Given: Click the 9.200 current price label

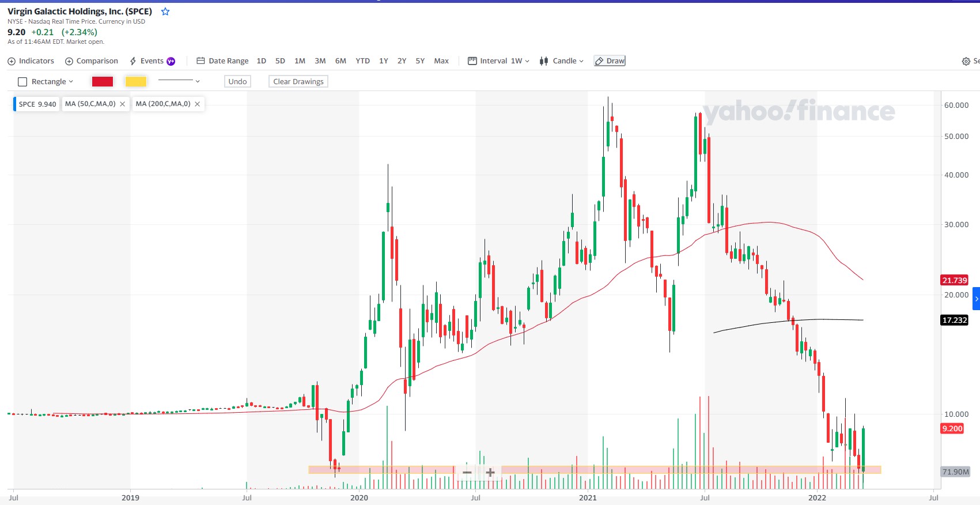Looking at the screenshot, I should (952, 428).
